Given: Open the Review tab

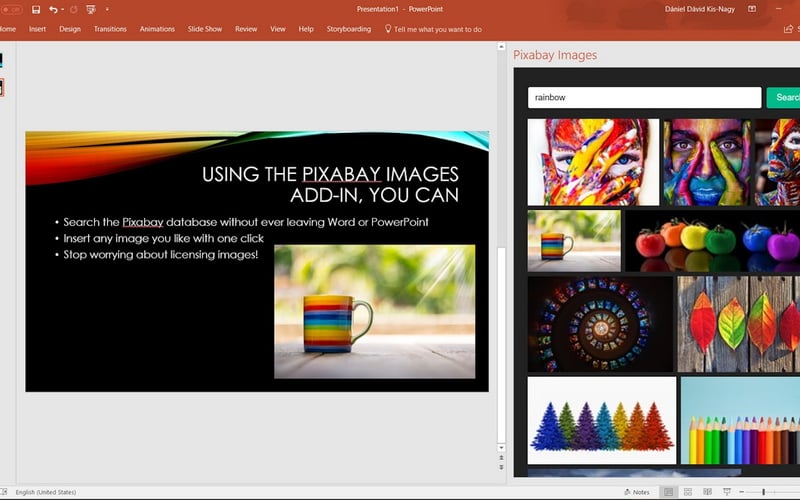Looking at the screenshot, I should (x=246, y=29).
